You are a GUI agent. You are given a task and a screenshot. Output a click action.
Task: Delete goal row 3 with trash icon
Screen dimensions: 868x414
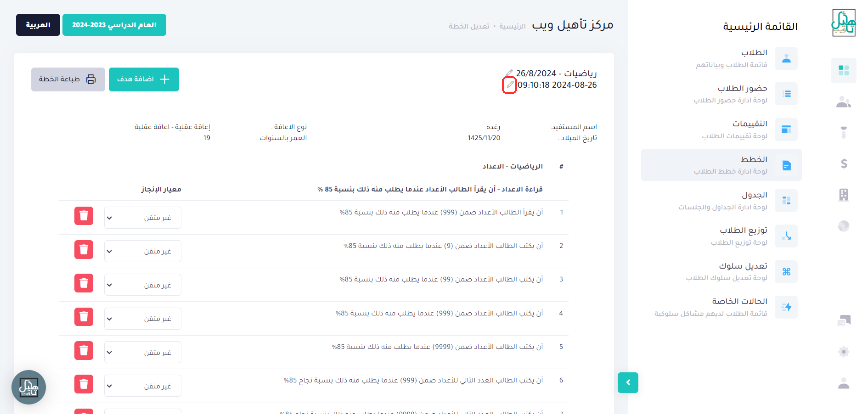(x=84, y=283)
